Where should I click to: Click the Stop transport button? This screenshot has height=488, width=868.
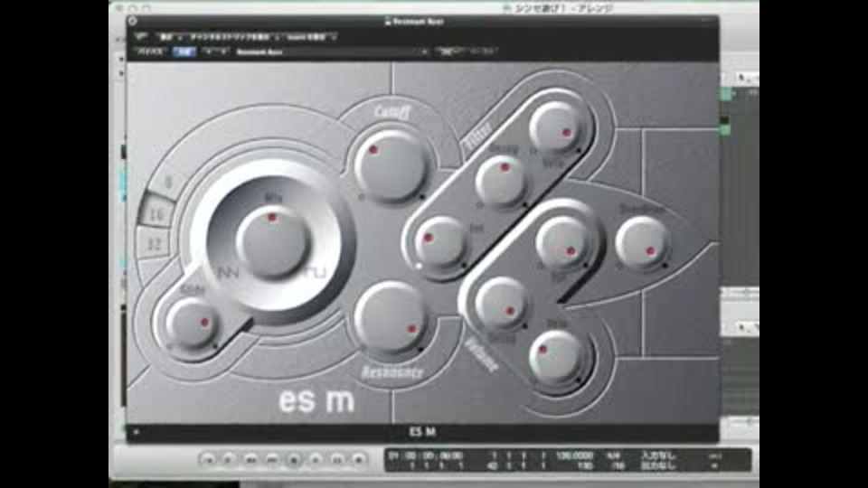(294, 459)
